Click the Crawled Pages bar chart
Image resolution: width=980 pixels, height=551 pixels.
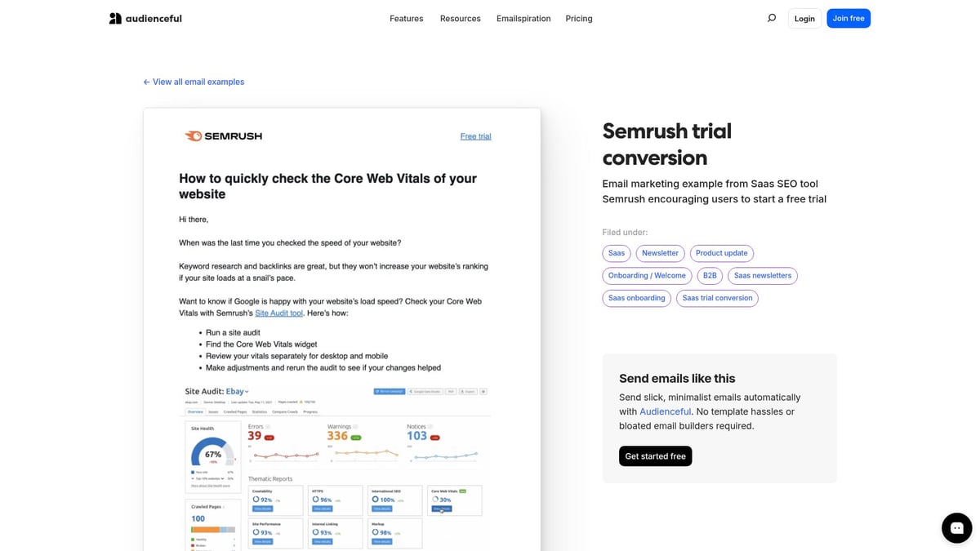coord(211,531)
